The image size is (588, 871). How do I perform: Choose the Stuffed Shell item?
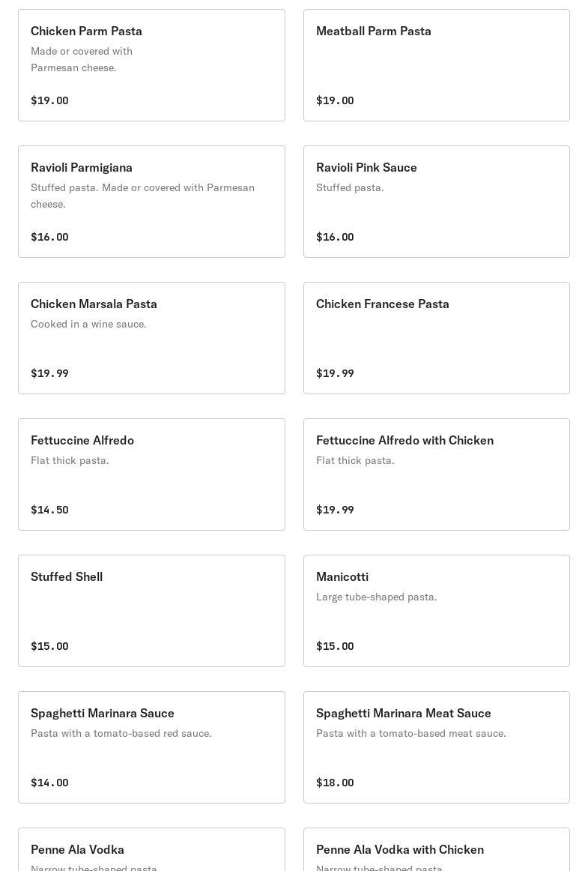pyautogui.click(x=151, y=611)
